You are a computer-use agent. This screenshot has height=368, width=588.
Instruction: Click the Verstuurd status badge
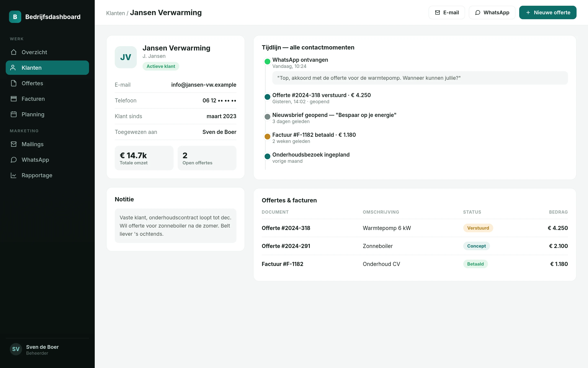478,228
